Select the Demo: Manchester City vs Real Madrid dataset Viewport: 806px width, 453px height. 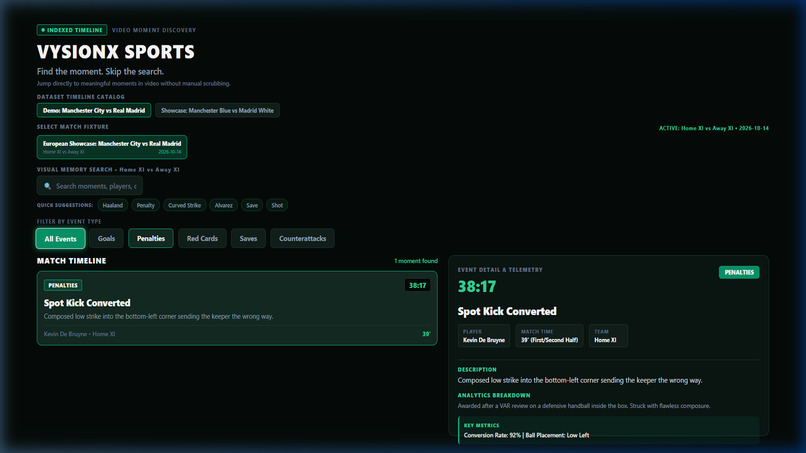[x=94, y=111]
